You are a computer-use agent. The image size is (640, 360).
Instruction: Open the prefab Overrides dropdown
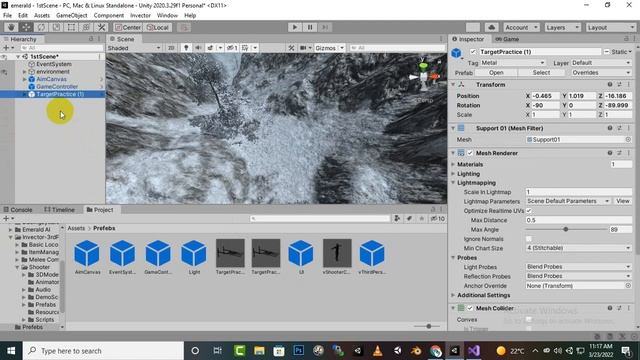pos(601,73)
